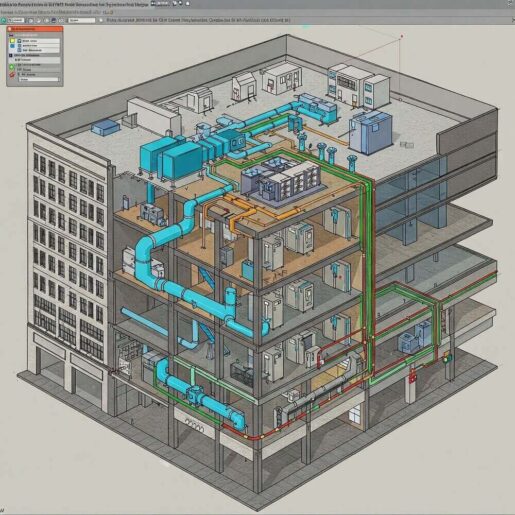Click the red endpoint marker above the building

point(402,36)
